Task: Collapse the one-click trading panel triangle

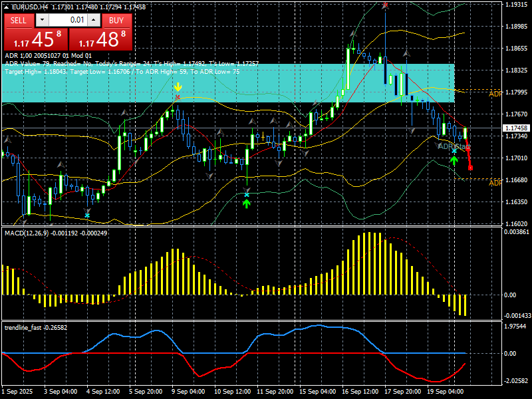Action: pyautogui.click(x=7, y=7)
